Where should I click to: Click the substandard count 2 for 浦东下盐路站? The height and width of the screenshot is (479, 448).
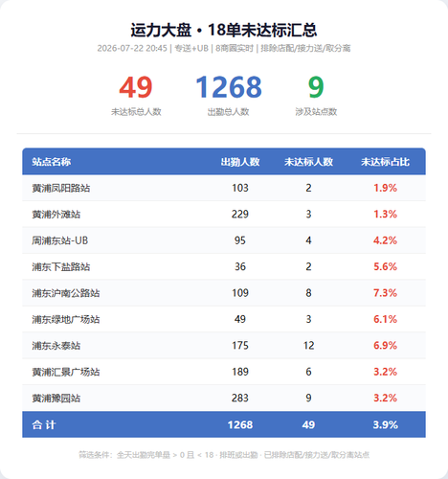coord(308,266)
